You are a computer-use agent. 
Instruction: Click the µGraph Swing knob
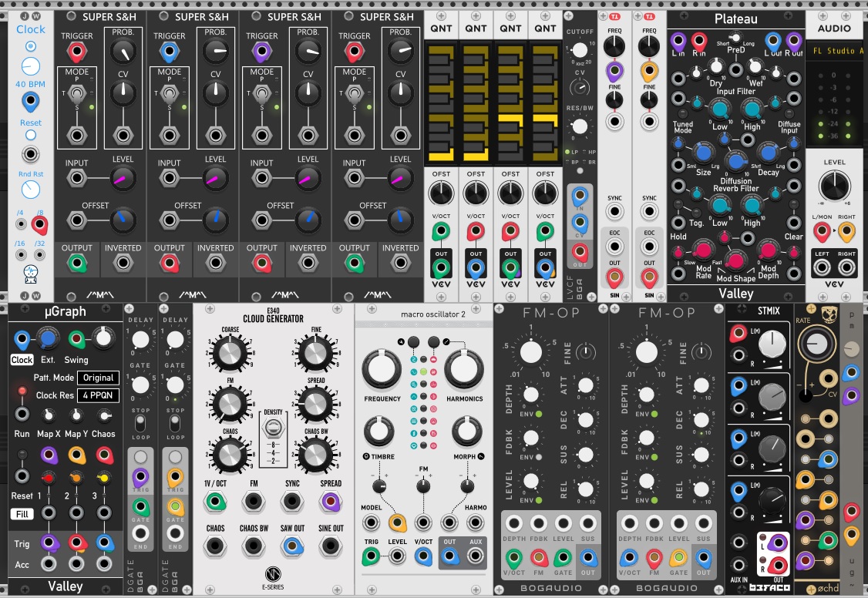[x=103, y=338]
